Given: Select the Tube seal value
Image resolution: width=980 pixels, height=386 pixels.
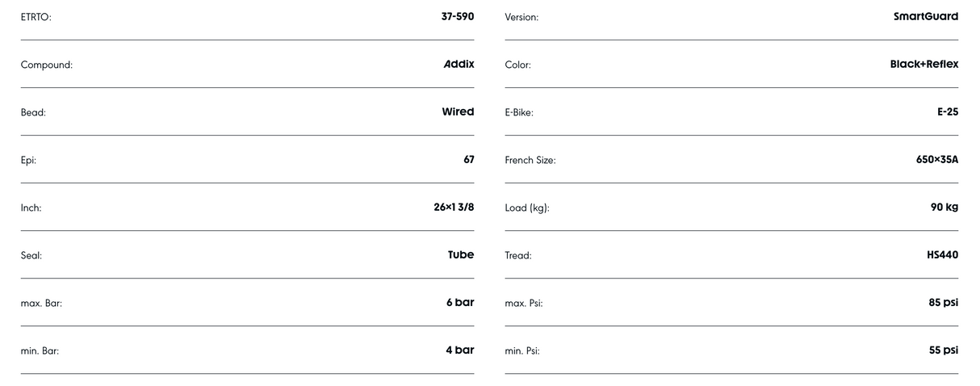Looking at the screenshot, I should (x=461, y=254).
